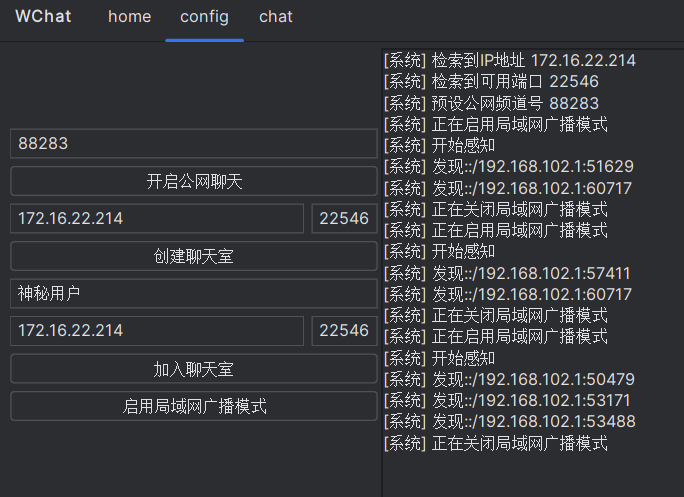The image size is (684, 497).
Task: Click the log line 检索到IP地址 172.16.22.214
Action: (x=510, y=60)
